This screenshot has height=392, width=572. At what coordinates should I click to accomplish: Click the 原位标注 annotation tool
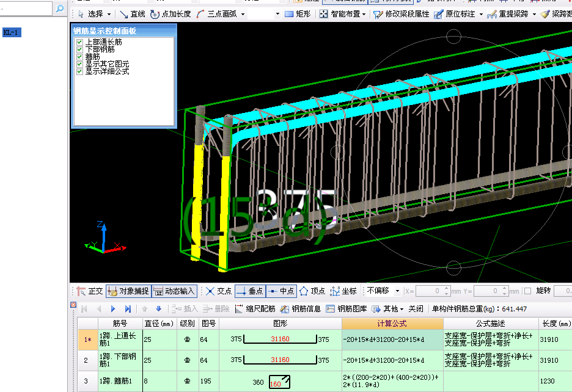point(455,14)
